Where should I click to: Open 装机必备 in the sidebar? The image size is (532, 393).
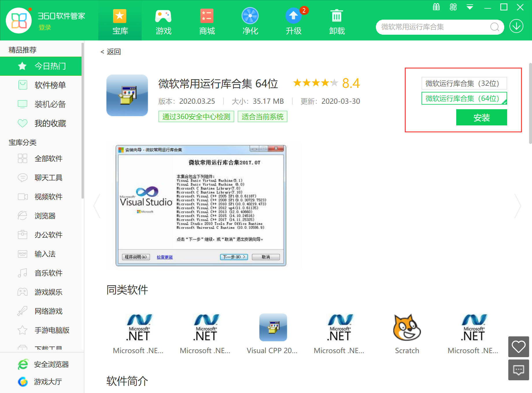coord(41,104)
